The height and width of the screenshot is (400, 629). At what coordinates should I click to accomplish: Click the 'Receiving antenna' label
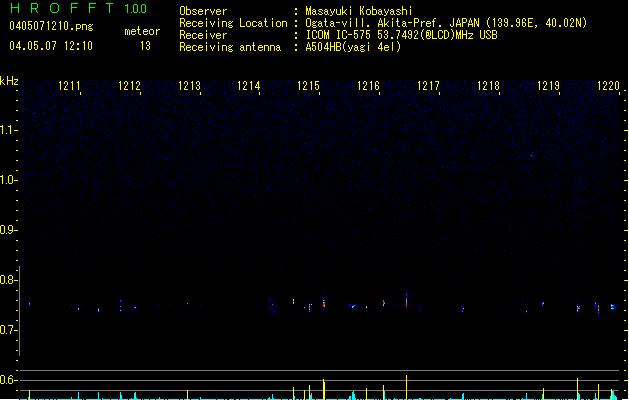point(230,47)
